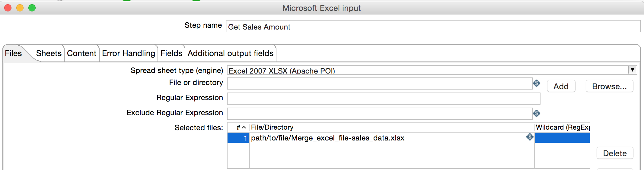Select the Files tab
Viewport: 644px width, 170px height.
click(13, 53)
